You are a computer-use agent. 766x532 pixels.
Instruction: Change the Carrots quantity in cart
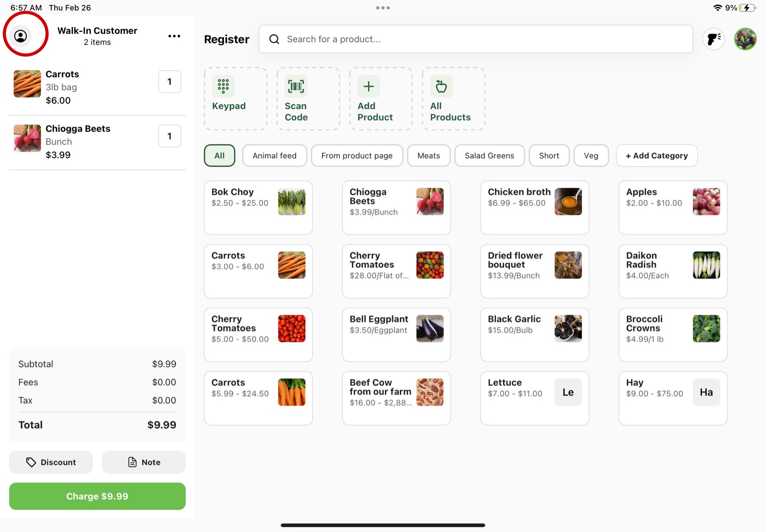click(169, 82)
